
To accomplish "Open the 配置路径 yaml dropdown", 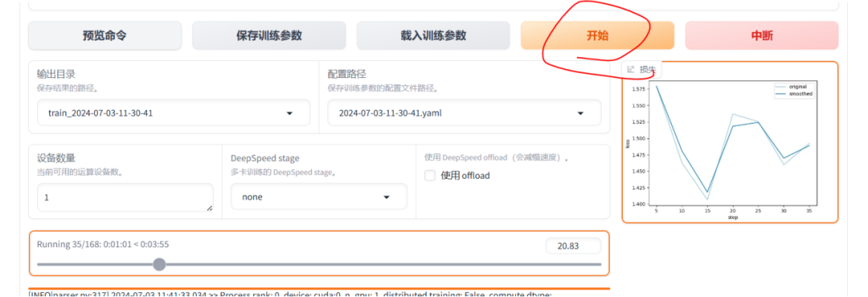I will pyautogui.click(x=464, y=113).
